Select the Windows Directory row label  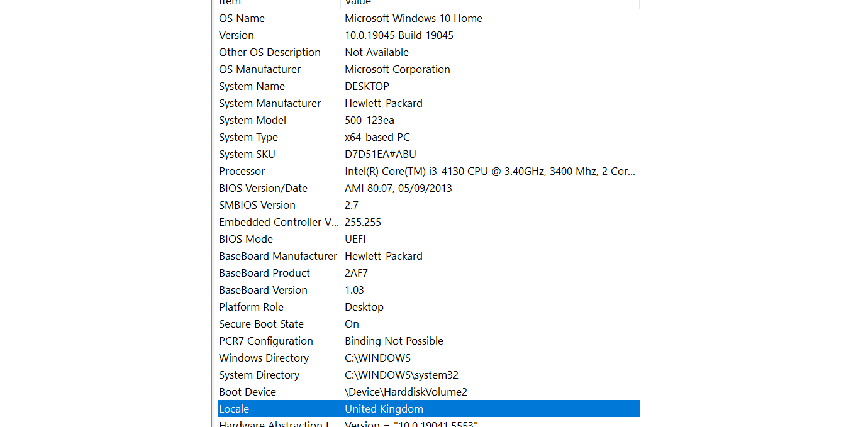coord(264,358)
